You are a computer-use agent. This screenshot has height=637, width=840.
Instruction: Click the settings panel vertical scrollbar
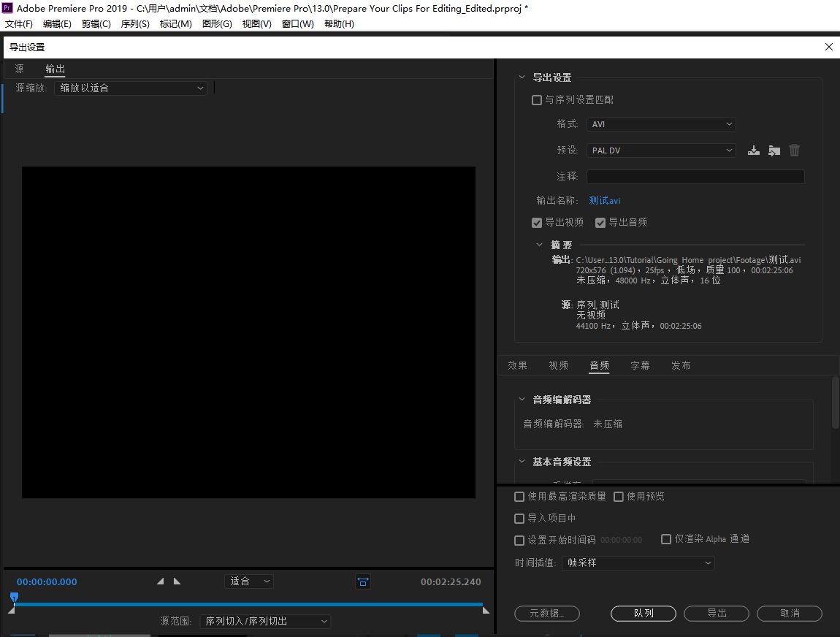835,403
